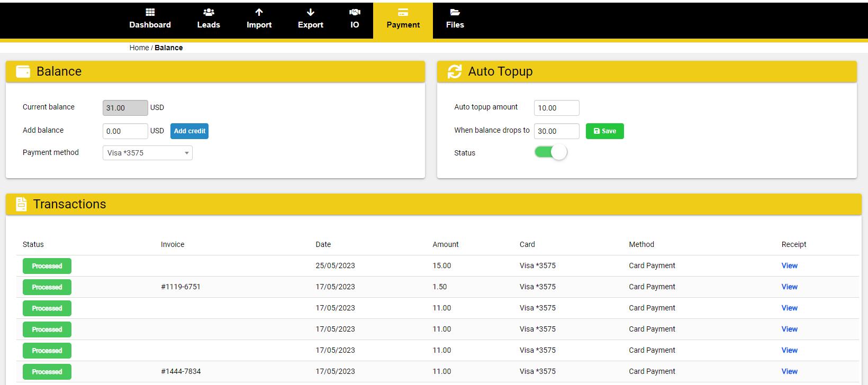Image resolution: width=868 pixels, height=385 pixels.
Task: Click the Auto topup amount field
Action: tap(557, 108)
